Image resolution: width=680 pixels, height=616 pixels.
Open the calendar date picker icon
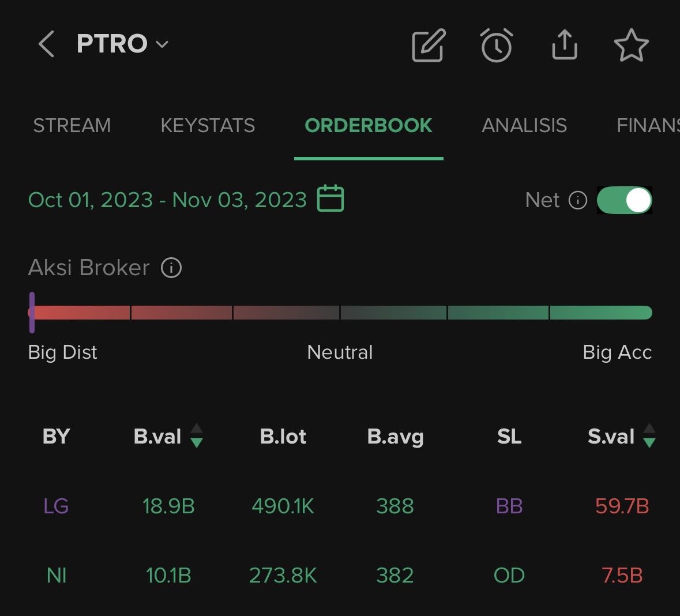[330, 199]
